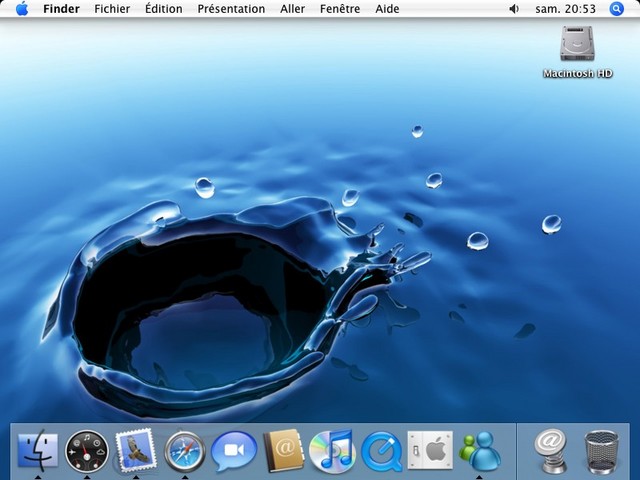Launch Safari compass icon in Dock
Viewport: 640px width, 480px height.
185,451
